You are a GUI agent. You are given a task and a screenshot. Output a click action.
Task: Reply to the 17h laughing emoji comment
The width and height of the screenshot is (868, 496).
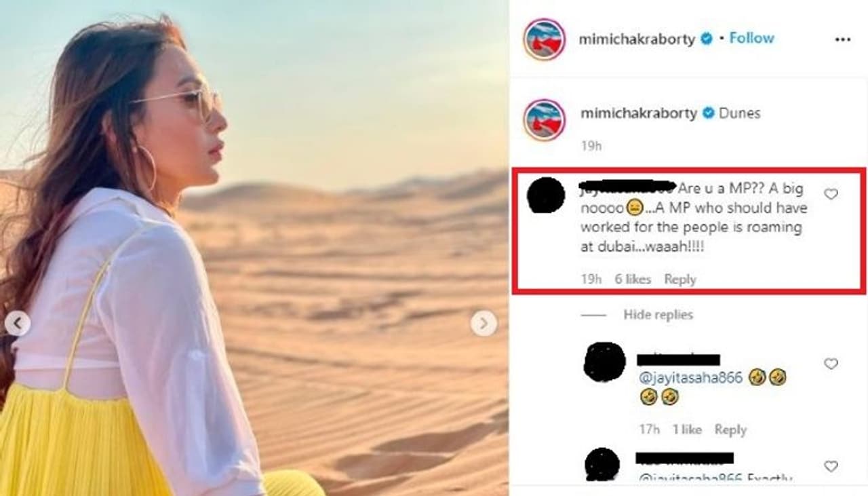[730, 430]
